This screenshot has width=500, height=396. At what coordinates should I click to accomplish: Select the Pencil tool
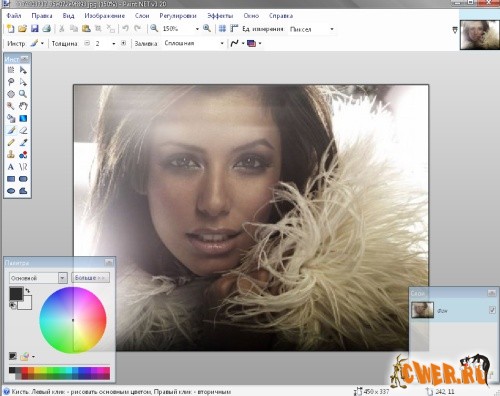coord(11,142)
